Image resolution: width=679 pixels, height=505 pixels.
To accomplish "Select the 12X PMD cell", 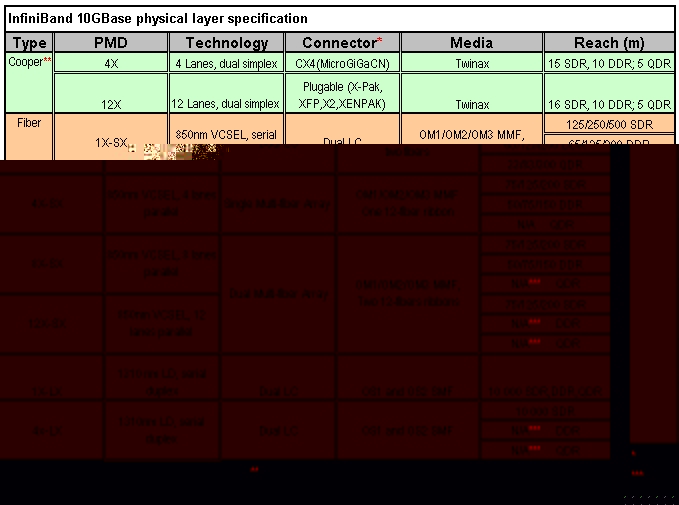I will click(111, 104).
